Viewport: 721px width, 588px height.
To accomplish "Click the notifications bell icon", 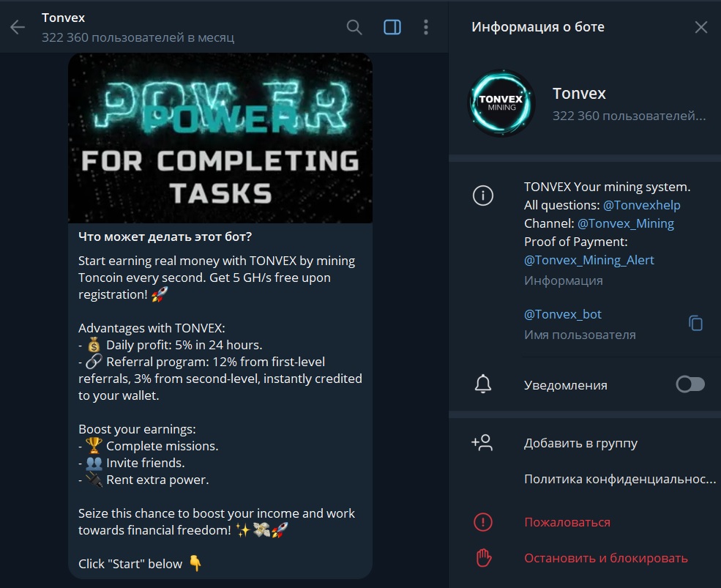I will [x=483, y=384].
